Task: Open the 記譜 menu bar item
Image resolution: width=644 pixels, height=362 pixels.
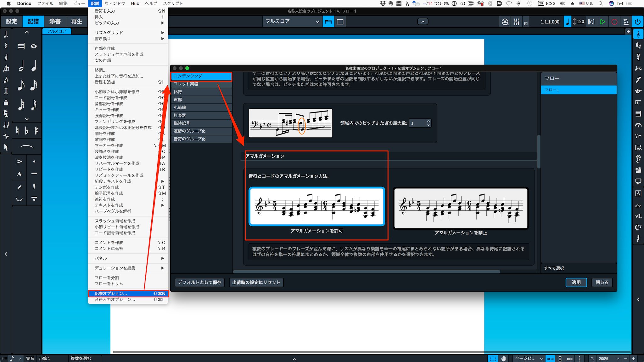Action: (x=95, y=3)
